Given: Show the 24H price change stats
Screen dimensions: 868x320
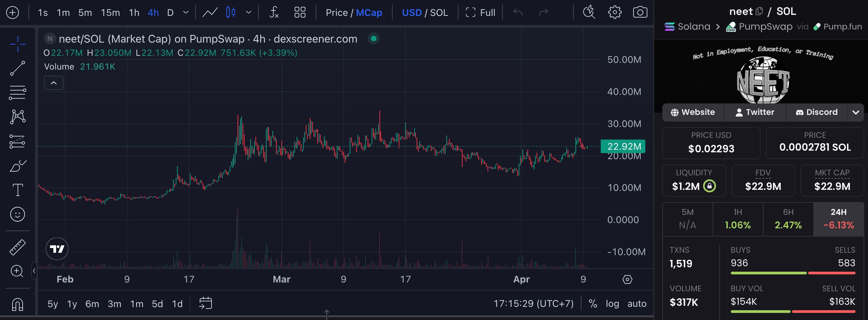Looking at the screenshot, I should tap(839, 219).
